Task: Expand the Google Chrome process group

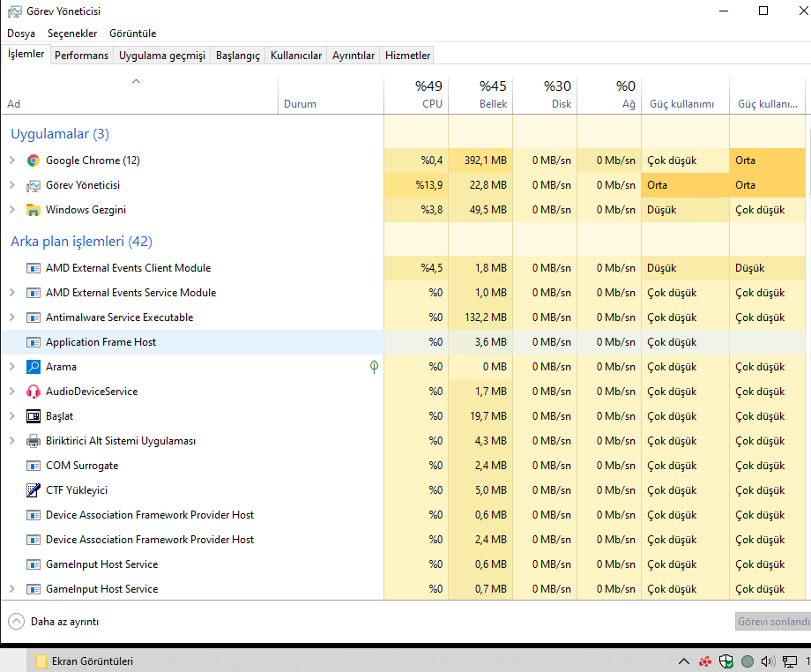Action: click(11, 161)
